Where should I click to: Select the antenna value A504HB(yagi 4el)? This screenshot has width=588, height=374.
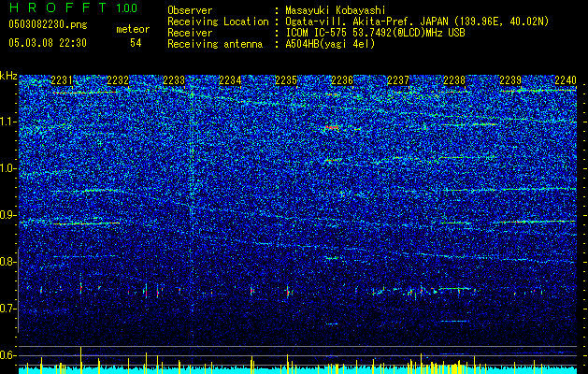[x=330, y=44]
